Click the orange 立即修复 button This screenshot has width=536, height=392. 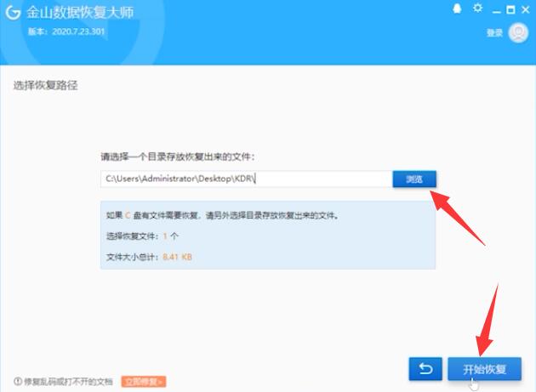144,382
